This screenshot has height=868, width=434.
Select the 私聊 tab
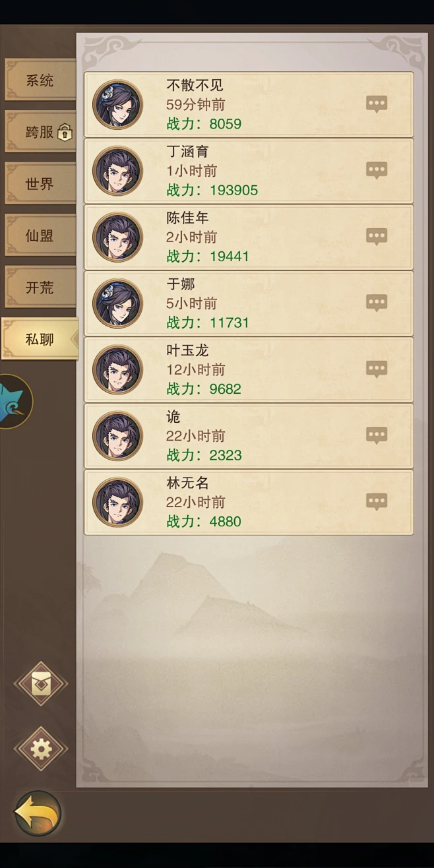point(40,339)
